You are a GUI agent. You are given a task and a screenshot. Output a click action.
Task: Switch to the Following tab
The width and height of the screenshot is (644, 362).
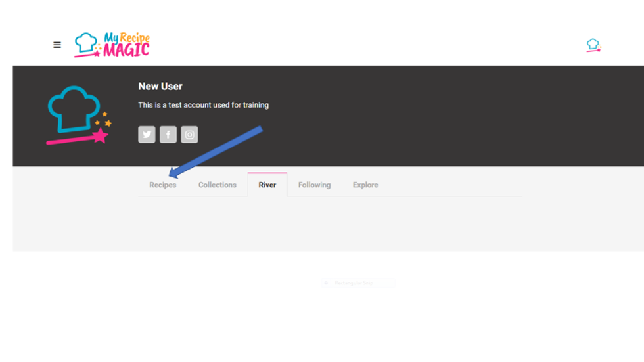314,185
